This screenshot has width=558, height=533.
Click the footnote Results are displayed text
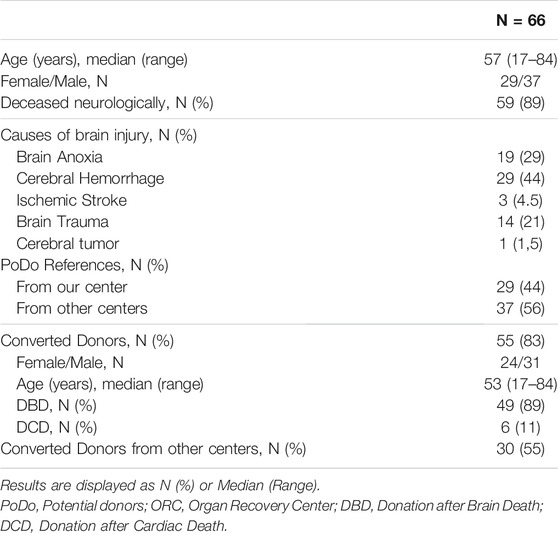tap(160, 486)
